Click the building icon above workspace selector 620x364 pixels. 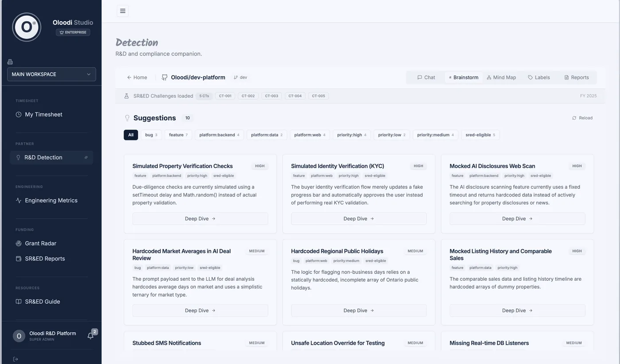point(10,62)
